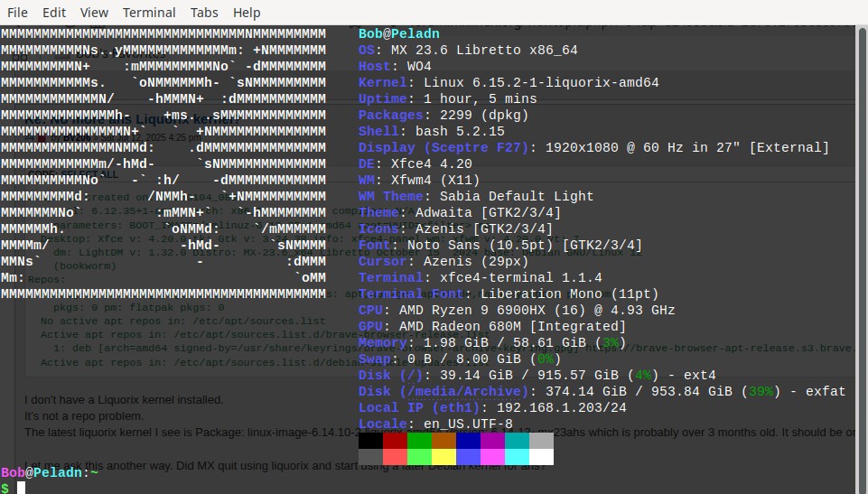Click the Shell 'bash 5.2.15' value
The width and height of the screenshot is (868, 494).
click(x=460, y=131)
